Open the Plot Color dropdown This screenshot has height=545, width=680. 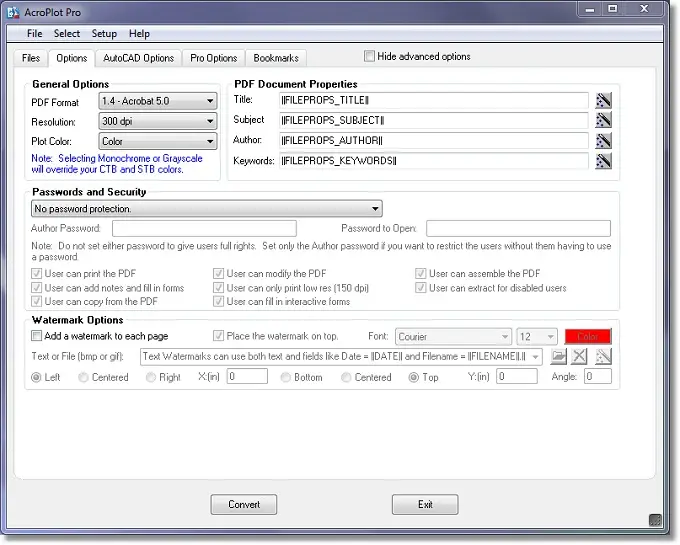coord(158,141)
